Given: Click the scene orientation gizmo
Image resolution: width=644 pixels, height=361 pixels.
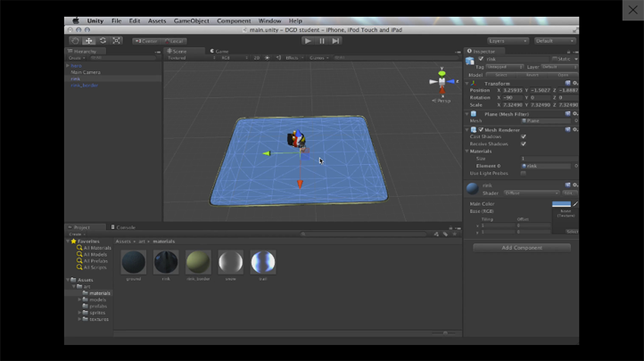Looking at the screenshot, I should 442,82.
